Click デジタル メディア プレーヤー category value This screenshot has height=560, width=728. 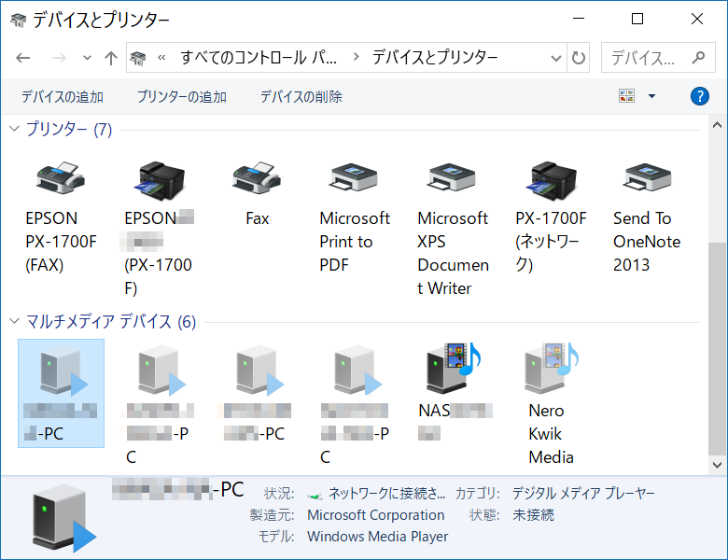tap(583, 493)
